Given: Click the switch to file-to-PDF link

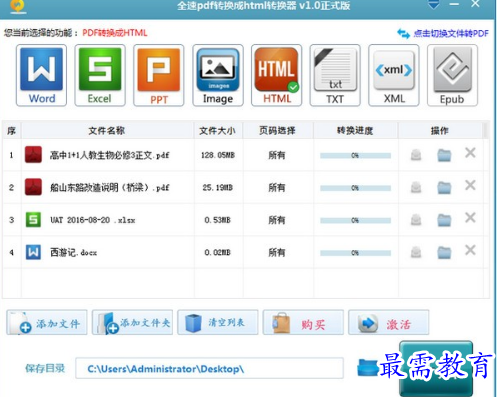Looking at the screenshot, I should (x=443, y=33).
